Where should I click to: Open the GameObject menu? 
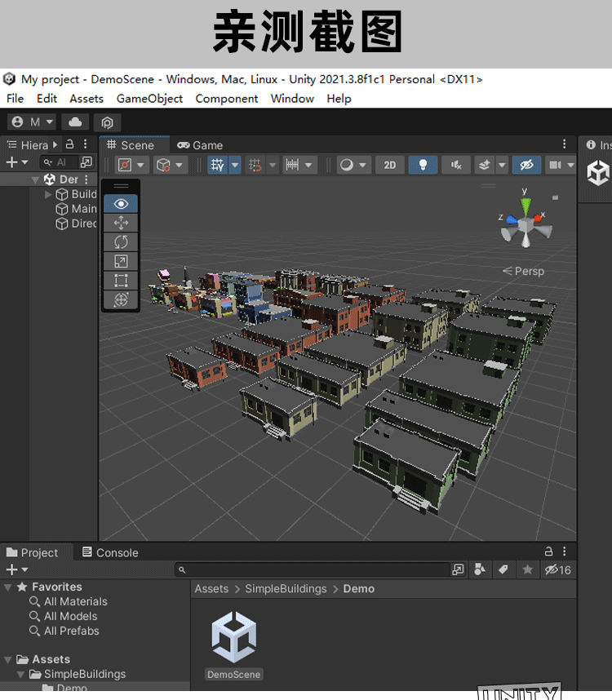click(x=149, y=99)
